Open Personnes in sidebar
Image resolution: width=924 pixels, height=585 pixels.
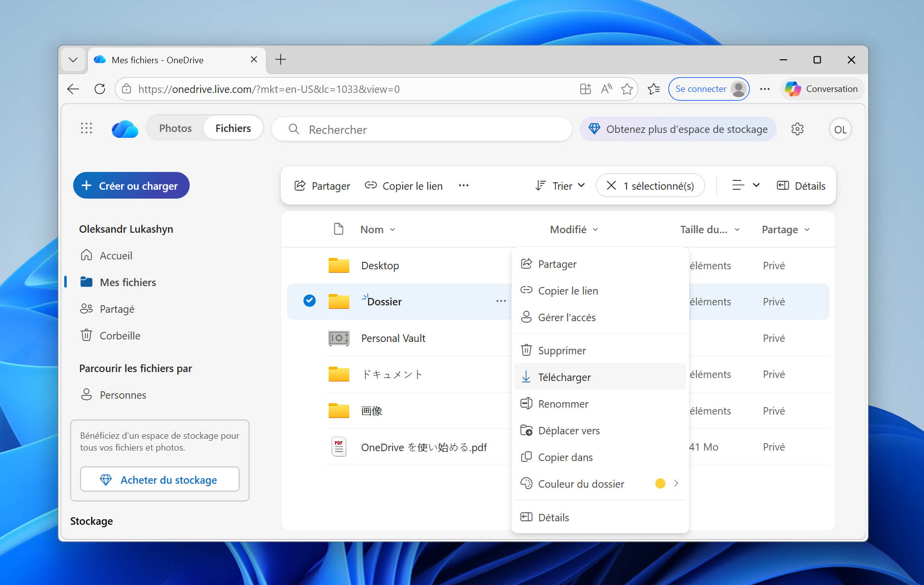(113, 395)
